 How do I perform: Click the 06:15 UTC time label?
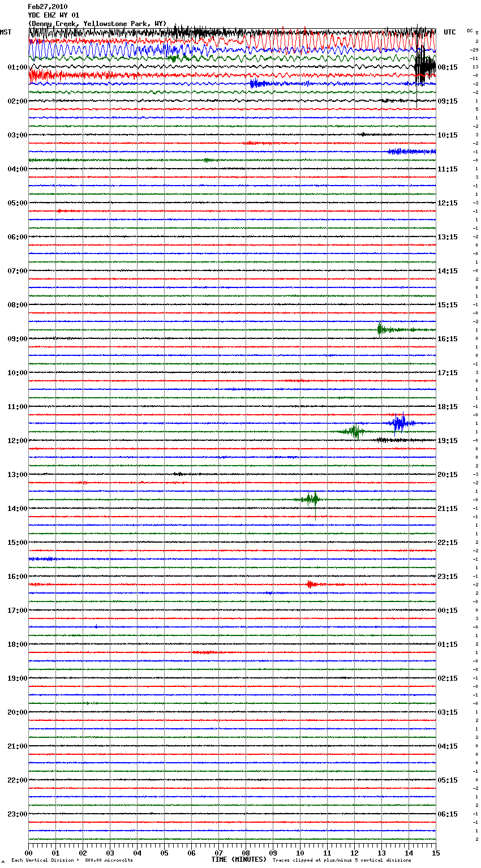(448, 814)
